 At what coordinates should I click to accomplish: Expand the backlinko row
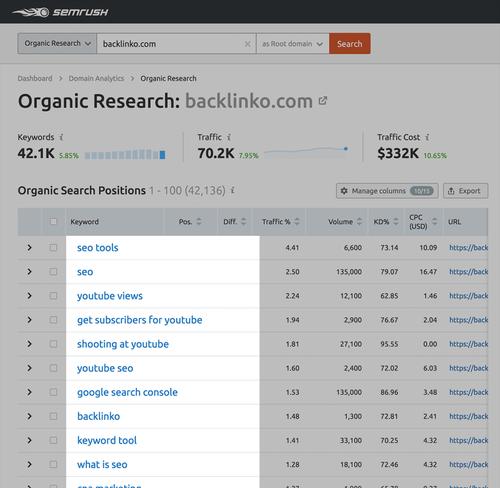point(29,416)
